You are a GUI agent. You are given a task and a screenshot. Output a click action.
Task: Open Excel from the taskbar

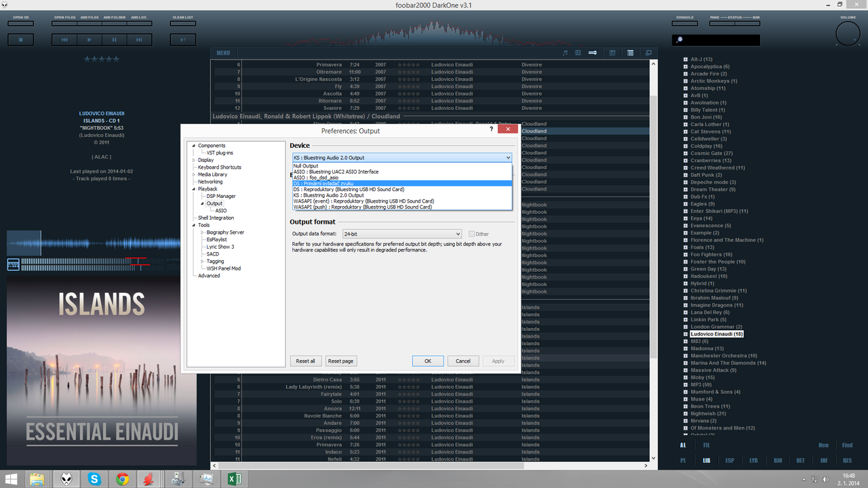234,479
